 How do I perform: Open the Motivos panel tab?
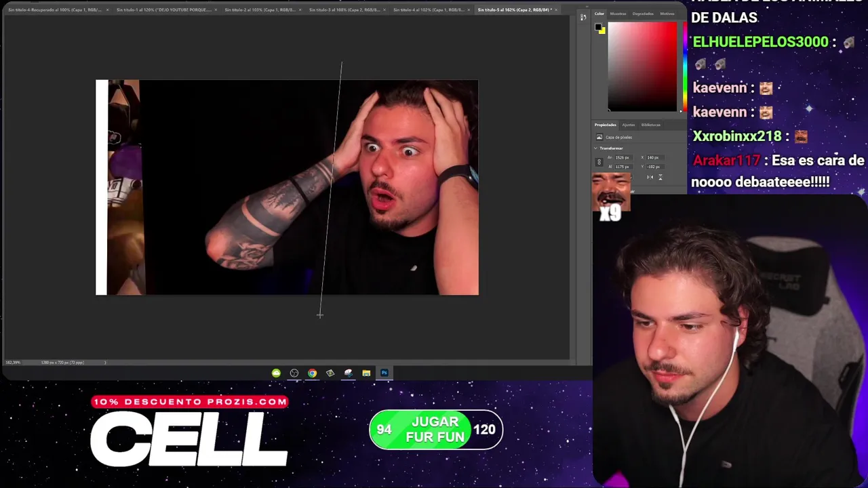667,14
